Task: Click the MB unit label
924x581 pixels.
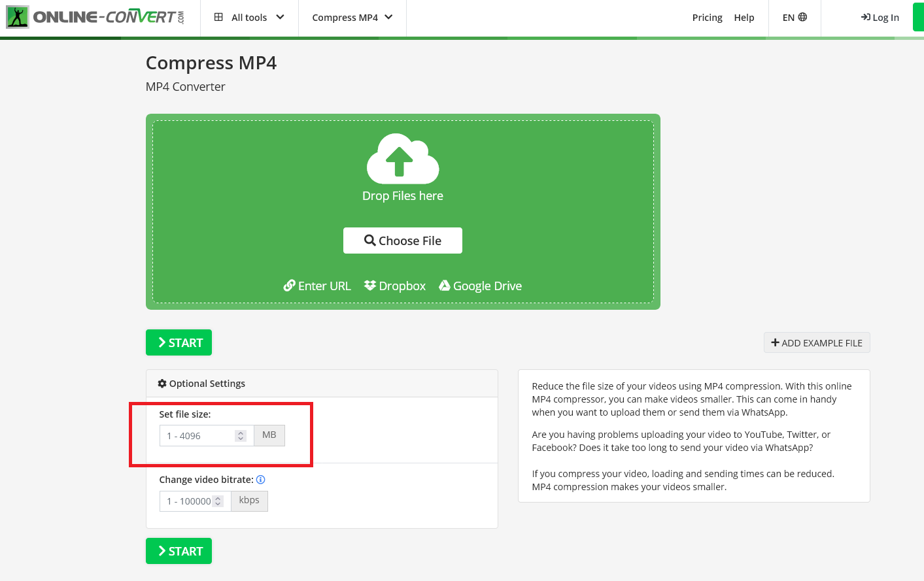Action: (269, 435)
